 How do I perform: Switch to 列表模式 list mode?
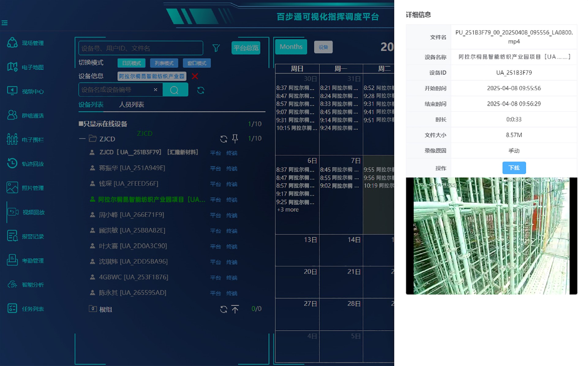pyautogui.click(x=164, y=63)
